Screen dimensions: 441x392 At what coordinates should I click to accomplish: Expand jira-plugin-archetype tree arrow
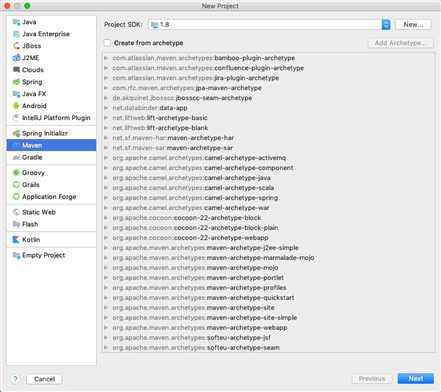pos(106,78)
